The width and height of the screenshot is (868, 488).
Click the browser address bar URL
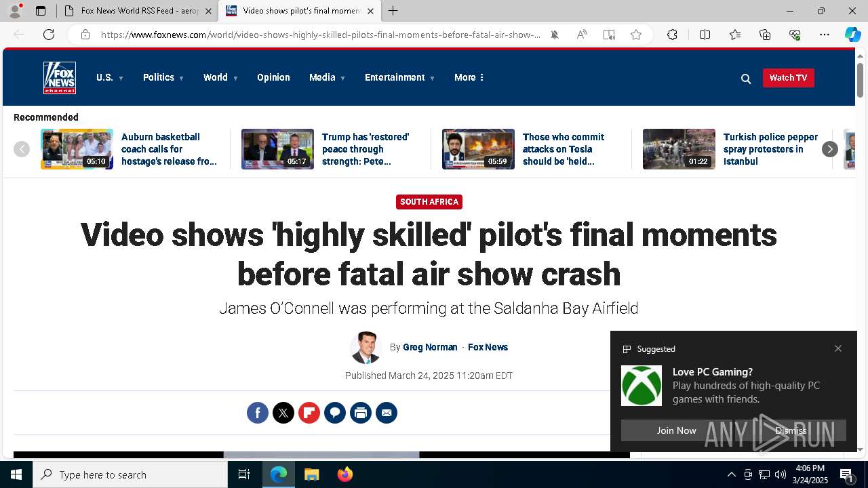(320, 35)
